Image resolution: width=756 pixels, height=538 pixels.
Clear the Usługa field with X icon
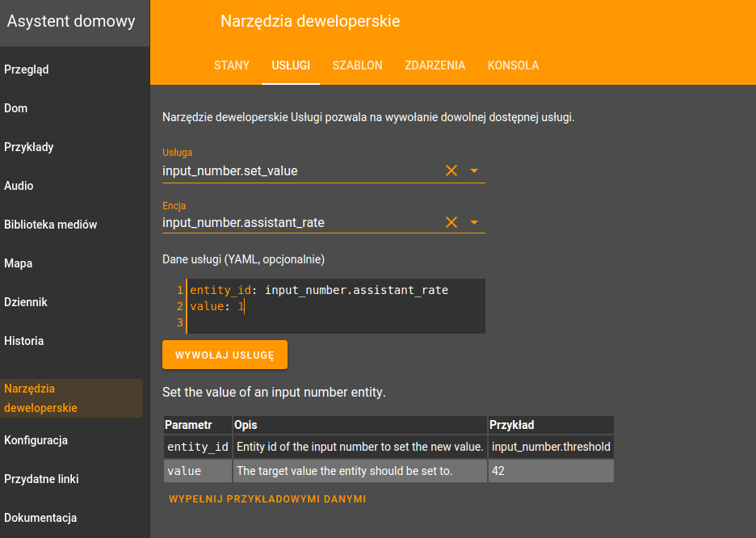(x=451, y=170)
